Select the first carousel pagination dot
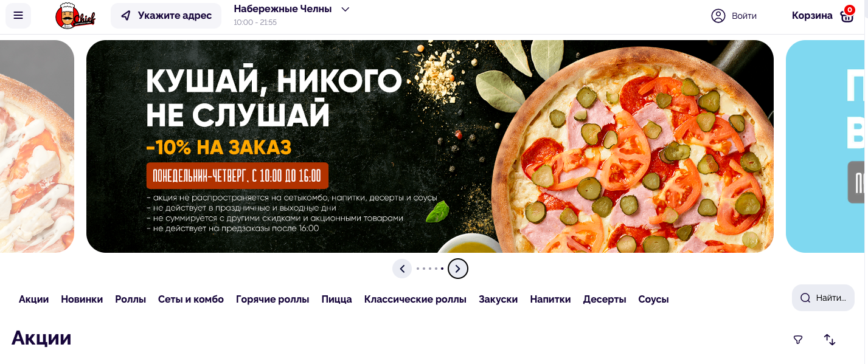Image resolution: width=868 pixels, height=364 pixels. click(418, 269)
